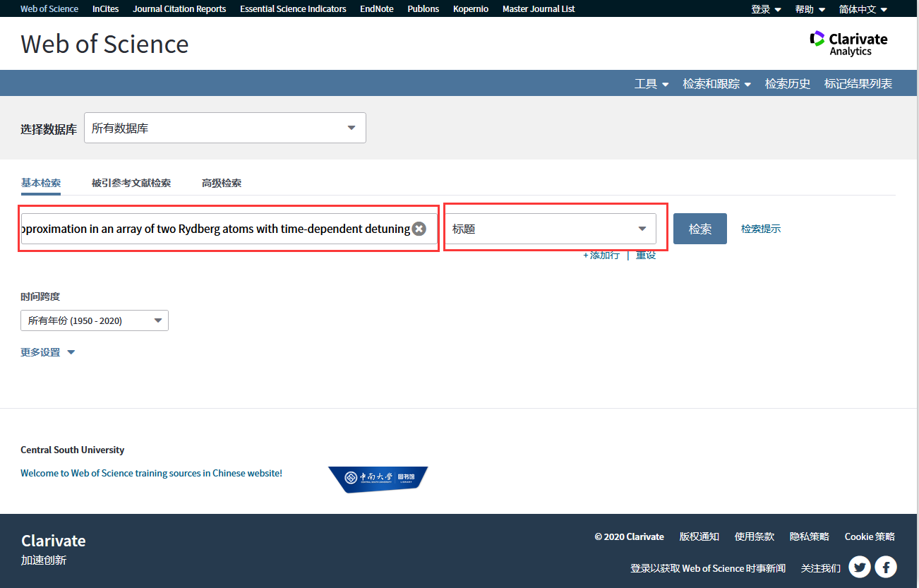Open the 帮助 help dropdown
This screenshot has width=919, height=588.
tap(810, 9)
